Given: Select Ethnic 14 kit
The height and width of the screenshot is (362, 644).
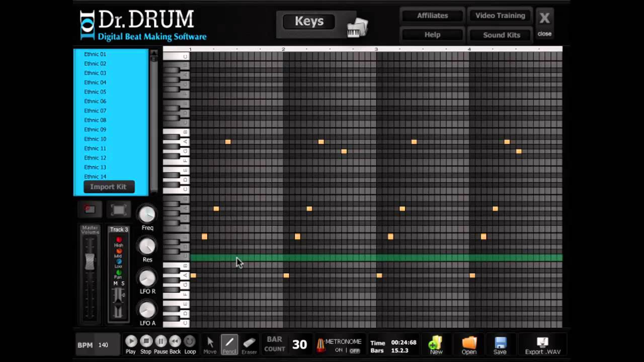Looking at the screenshot, I should click(x=95, y=176).
